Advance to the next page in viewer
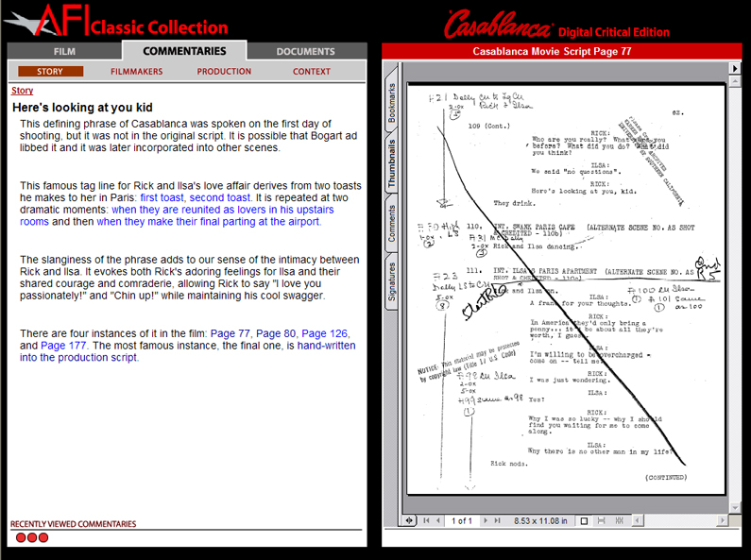The height and width of the screenshot is (560, 751). (x=486, y=520)
